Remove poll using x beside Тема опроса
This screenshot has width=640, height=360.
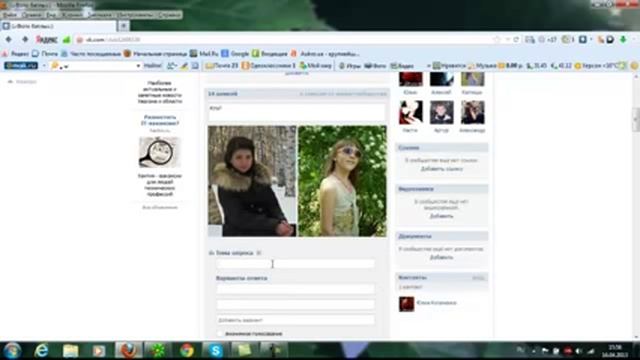point(259,253)
